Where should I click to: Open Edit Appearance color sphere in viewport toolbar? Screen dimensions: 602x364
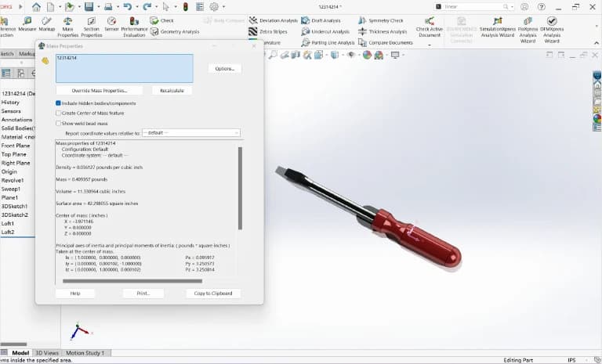click(x=367, y=55)
